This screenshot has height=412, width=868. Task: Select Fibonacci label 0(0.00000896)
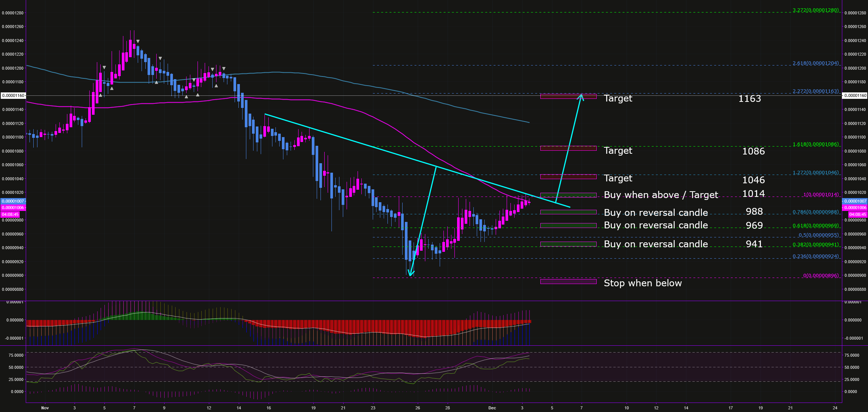point(821,276)
